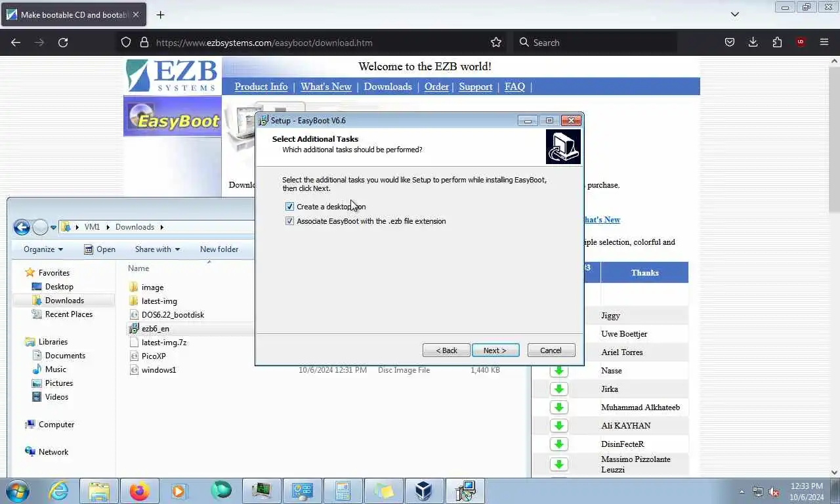Expand the Share with dropdown
This screenshot has height=504, width=840.
pos(157,249)
